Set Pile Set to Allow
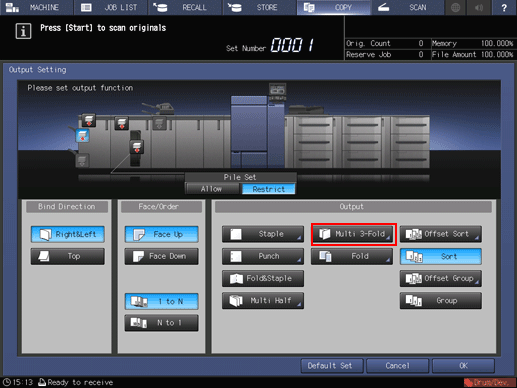Image resolution: width=517 pixels, height=388 pixels. click(211, 189)
